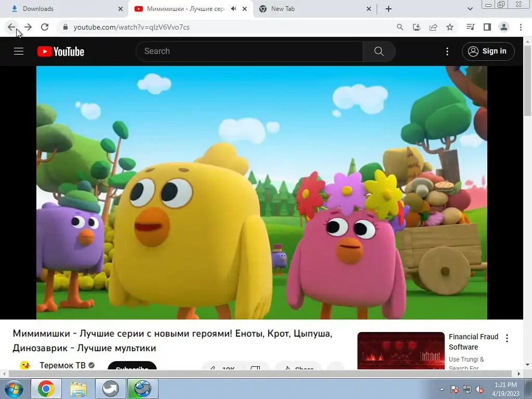This screenshot has height=399, width=532.
Task: Reload the YouTube page
Action: coord(45,27)
